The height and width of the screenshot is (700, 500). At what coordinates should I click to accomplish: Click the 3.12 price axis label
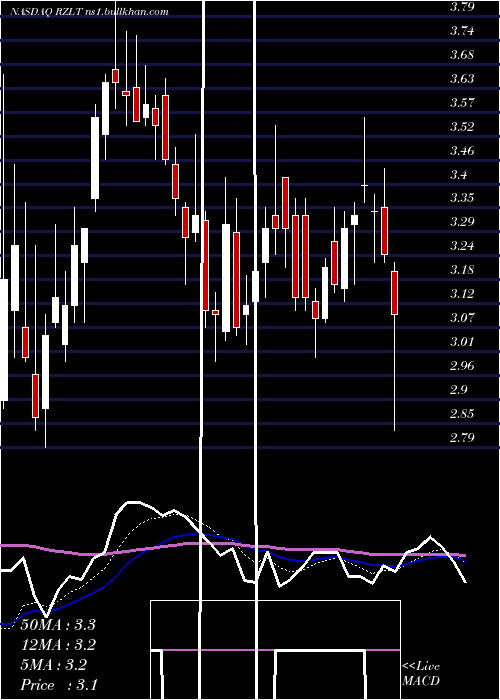pyautogui.click(x=462, y=294)
